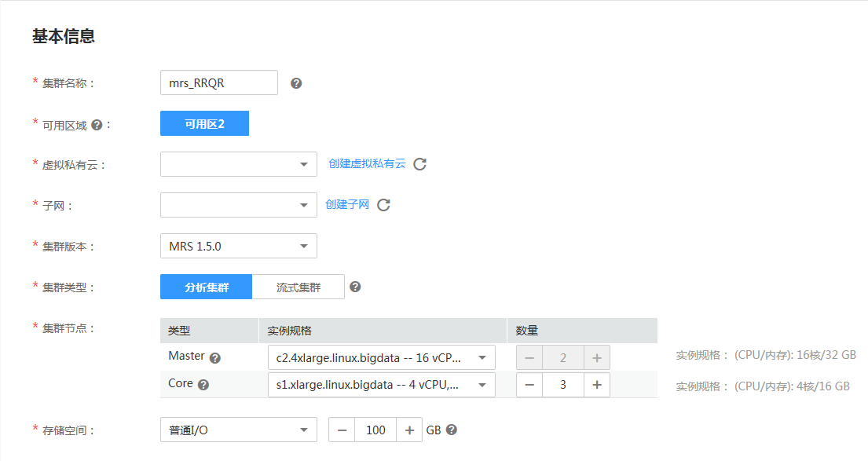Click the Master node count field showing 2
Viewport: 868px width, 461px height.
(563, 357)
